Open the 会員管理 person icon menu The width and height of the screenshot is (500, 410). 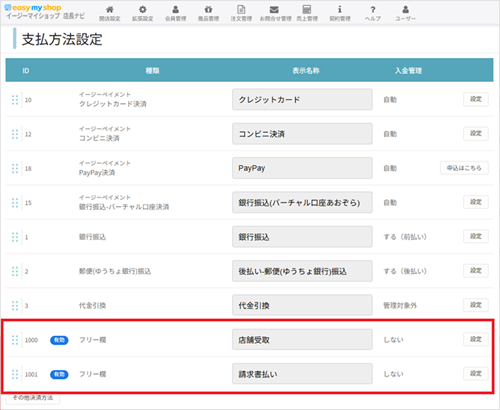click(x=175, y=13)
